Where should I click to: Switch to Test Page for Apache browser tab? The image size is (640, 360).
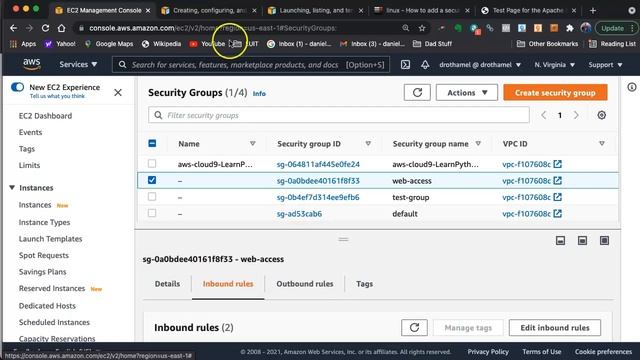coord(528,11)
